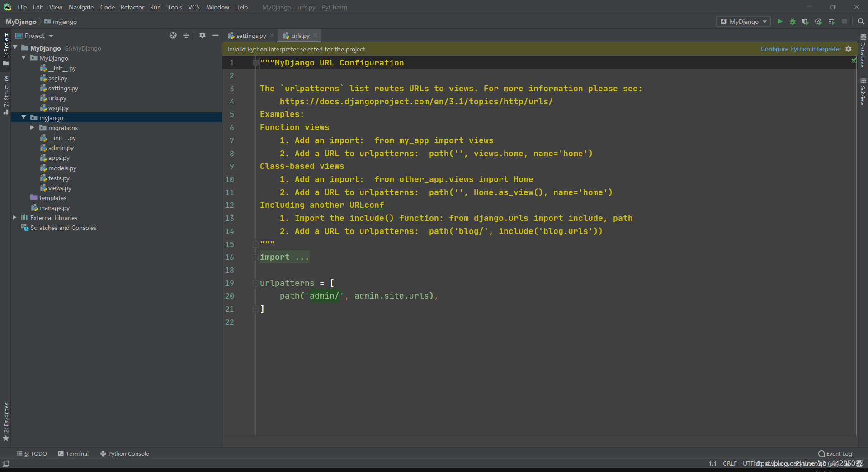Click the locate/scroll from source icon
This screenshot has width=868, height=472.
click(x=173, y=36)
